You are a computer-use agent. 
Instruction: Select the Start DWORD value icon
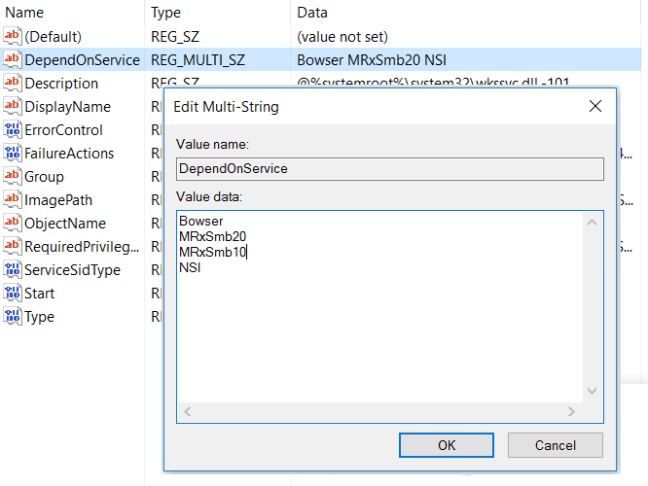pyautogui.click(x=13, y=293)
